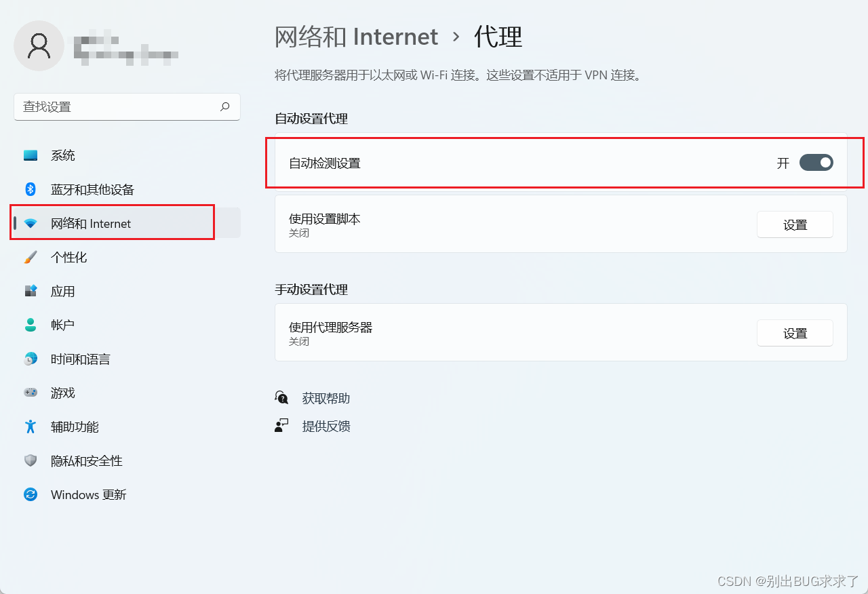
Task: Go to 个性化 settings
Action: [127, 257]
